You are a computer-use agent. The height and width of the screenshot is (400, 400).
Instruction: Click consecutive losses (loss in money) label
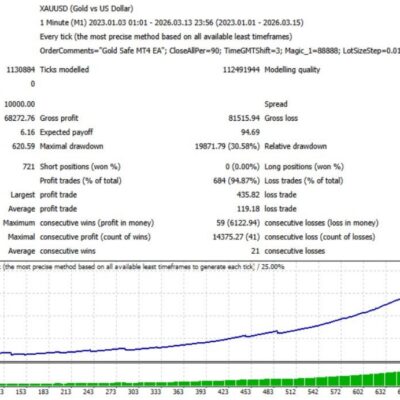click(x=321, y=223)
